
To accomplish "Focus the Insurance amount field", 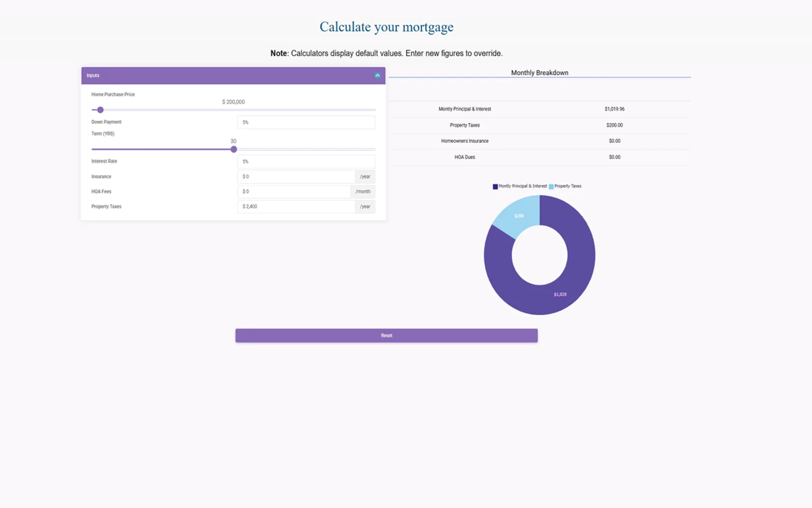I will 296,176.
